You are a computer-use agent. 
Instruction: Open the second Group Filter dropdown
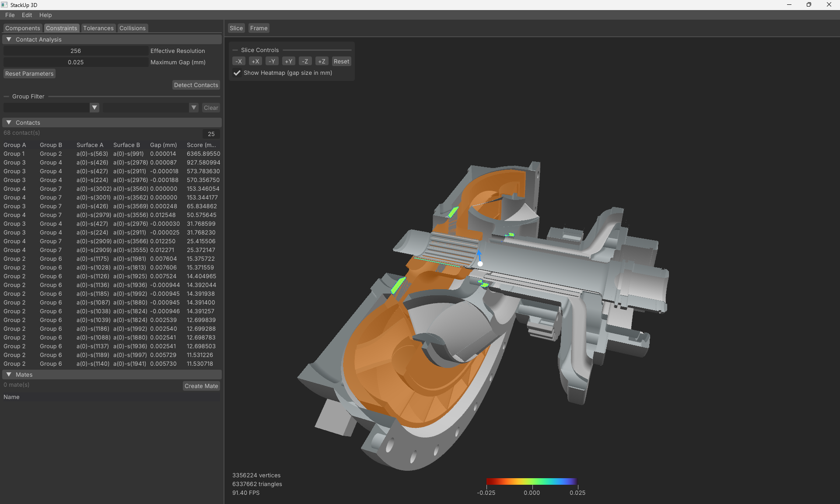(193, 107)
